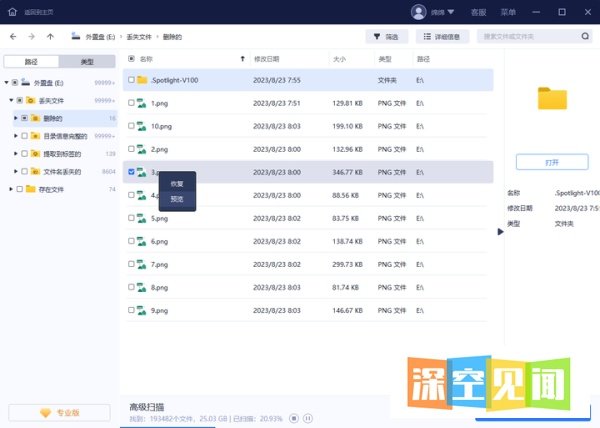Upgrade via the 专业版 button
Image resolution: width=600 pixels, height=428 pixels.
point(59,413)
